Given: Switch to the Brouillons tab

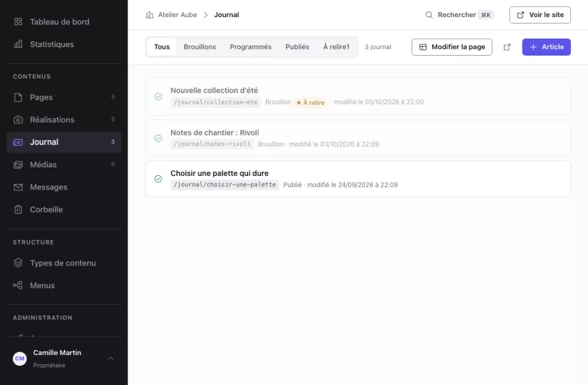Looking at the screenshot, I should point(200,47).
